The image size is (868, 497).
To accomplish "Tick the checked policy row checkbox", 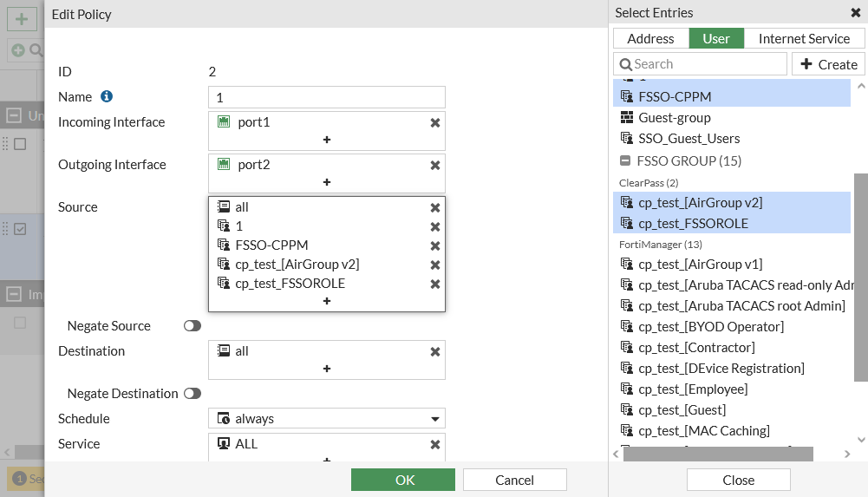I will tap(21, 229).
